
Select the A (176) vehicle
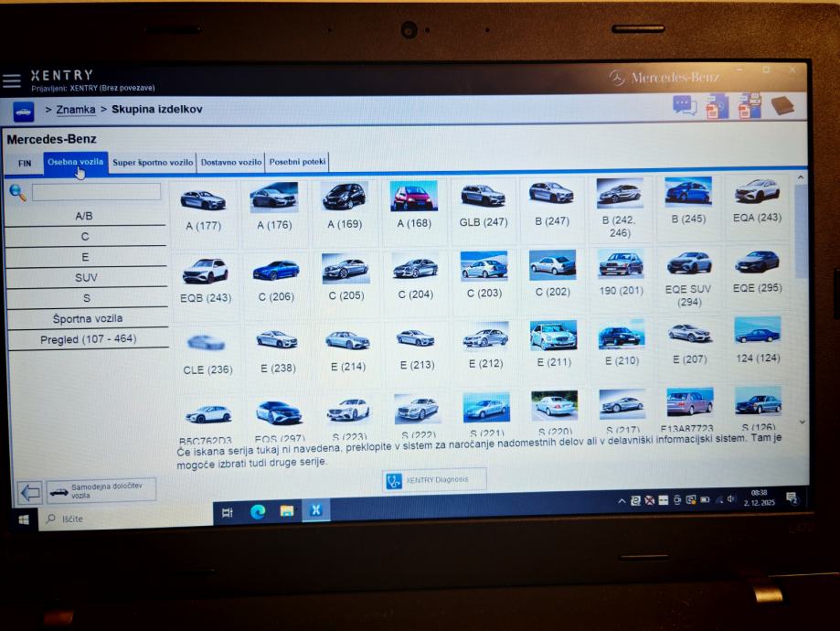coord(273,207)
